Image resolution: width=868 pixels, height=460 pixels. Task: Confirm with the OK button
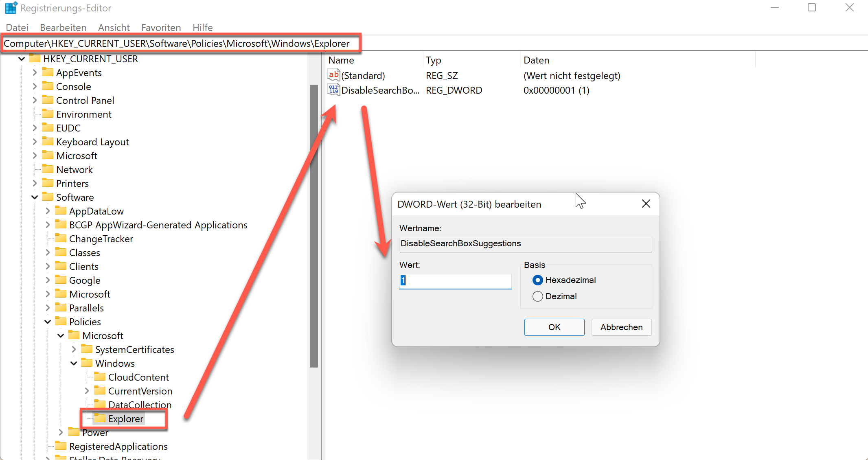click(554, 327)
